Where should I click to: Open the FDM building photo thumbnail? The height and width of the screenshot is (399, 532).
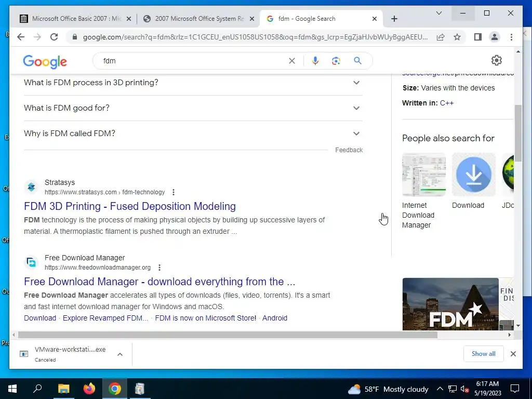(x=450, y=304)
